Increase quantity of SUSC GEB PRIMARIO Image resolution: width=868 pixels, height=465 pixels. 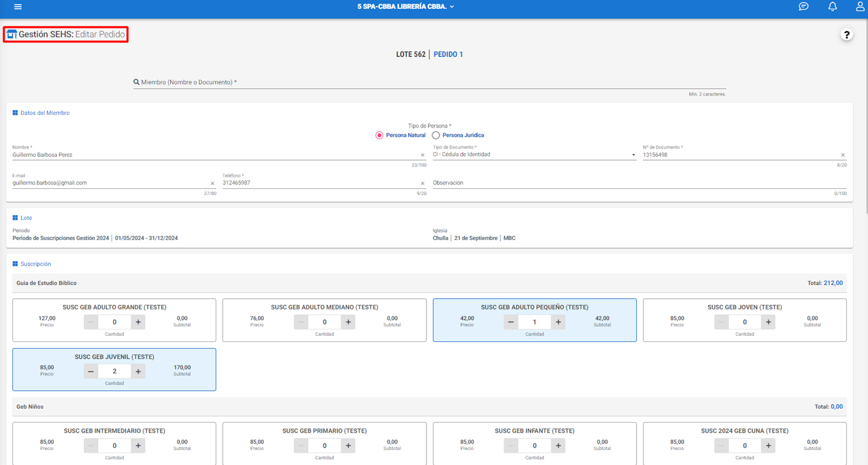click(348, 446)
